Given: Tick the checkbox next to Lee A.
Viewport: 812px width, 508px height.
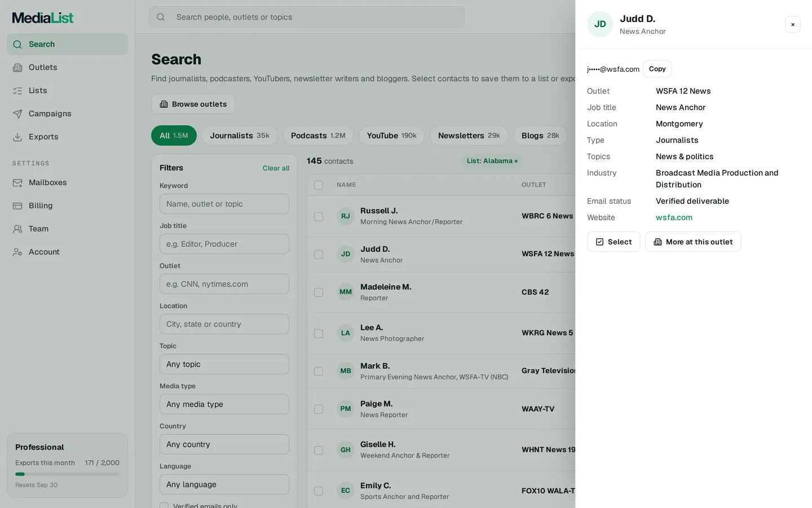Looking at the screenshot, I should pyautogui.click(x=319, y=334).
